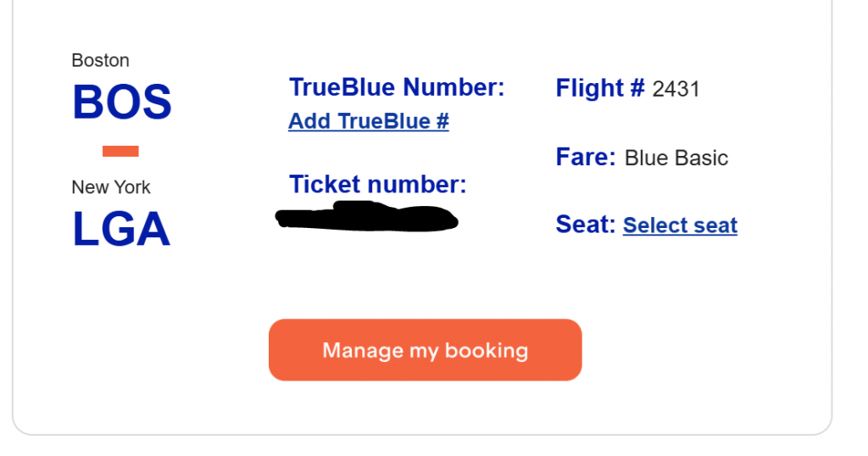Click the Flight # label

click(600, 88)
